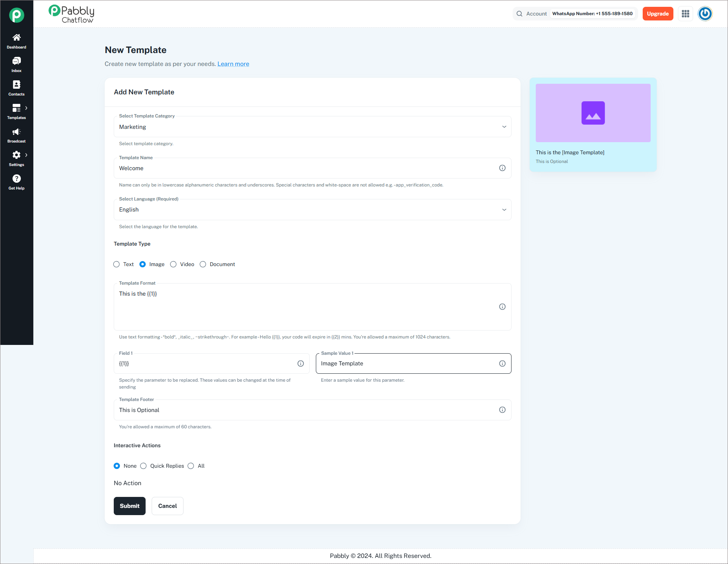Select the Image template type
This screenshot has width=728, height=564.
coord(143,264)
